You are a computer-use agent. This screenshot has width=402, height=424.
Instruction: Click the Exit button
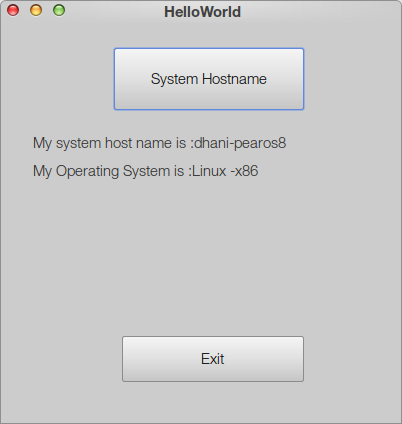tap(213, 359)
